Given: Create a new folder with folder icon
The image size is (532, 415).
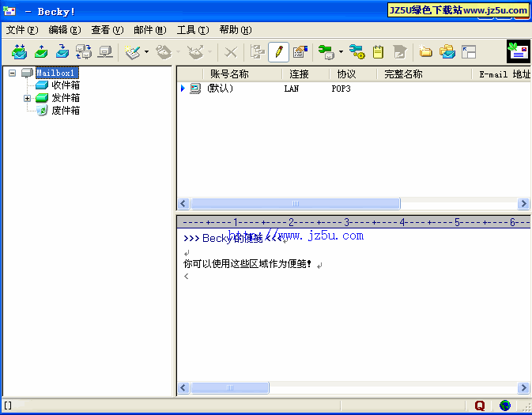Looking at the screenshot, I should tap(425, 51).
